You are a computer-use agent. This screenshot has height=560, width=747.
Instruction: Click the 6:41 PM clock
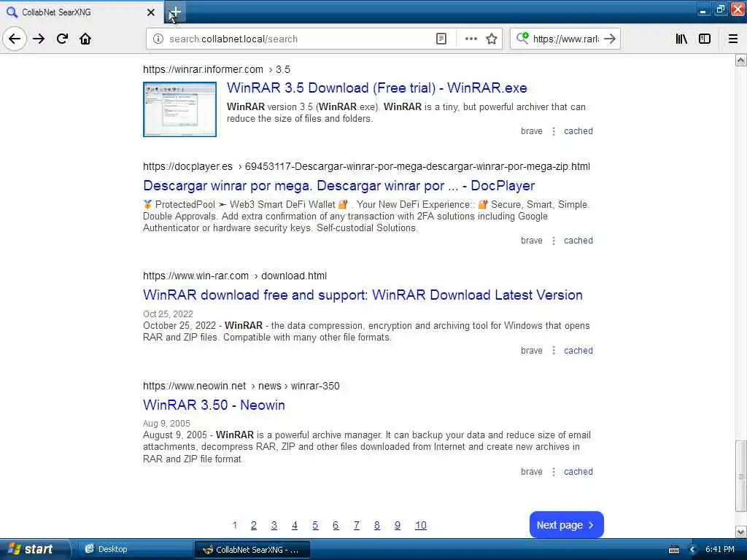720,550
